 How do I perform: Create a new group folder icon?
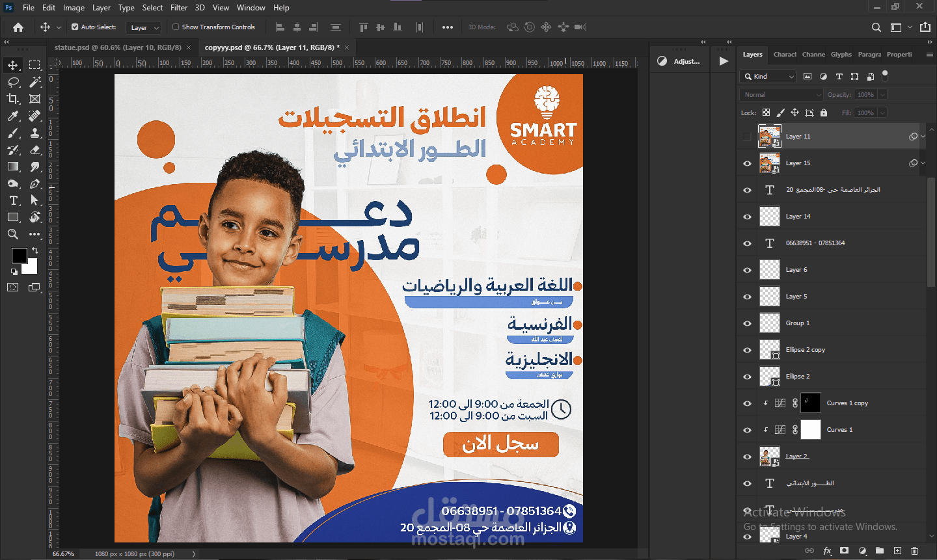click(880, 551)
